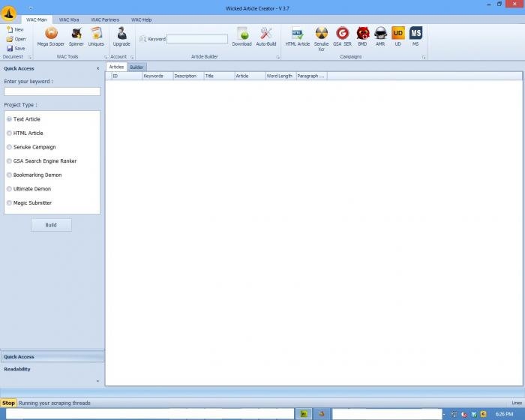Sort by the ID column header
Screen dimensions: 525x420
point(127,76)
